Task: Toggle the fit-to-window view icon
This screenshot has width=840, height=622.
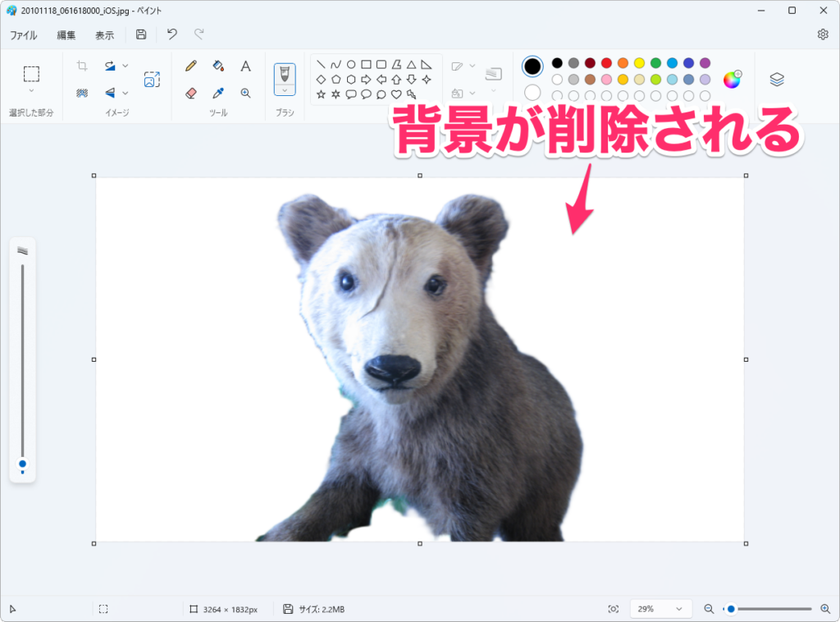Action: coord(613,609)
